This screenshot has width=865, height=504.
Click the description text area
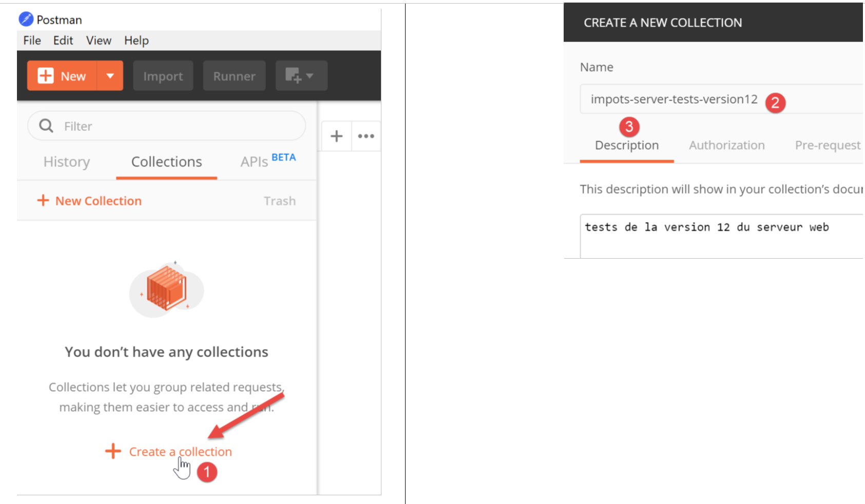point(719,236)
